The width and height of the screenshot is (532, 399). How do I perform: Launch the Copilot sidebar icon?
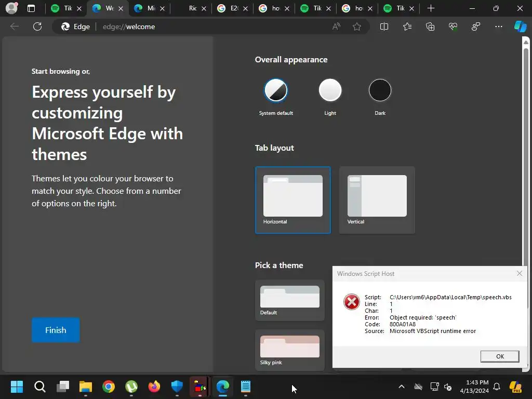[520, 26]
